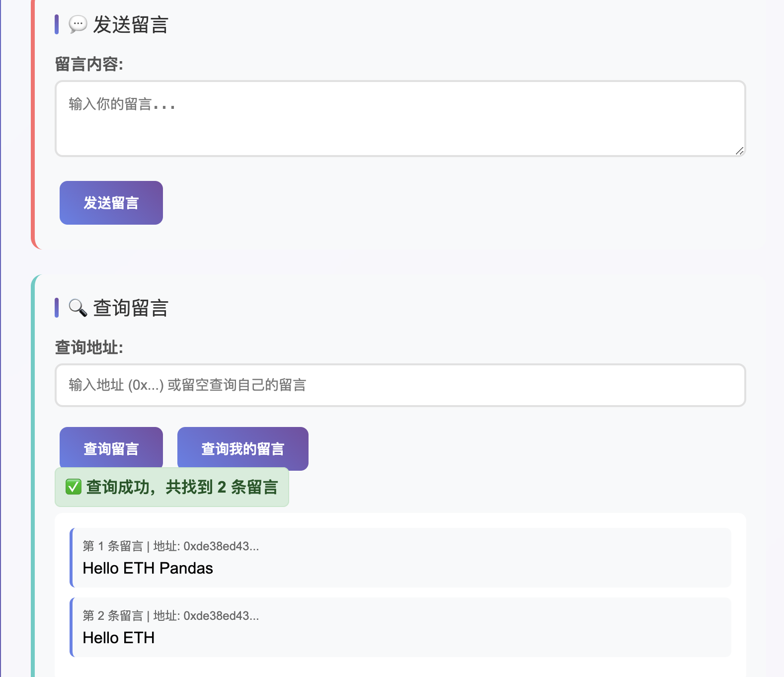Click the 第 2 条留言 address line

click(x=170, y=616)
